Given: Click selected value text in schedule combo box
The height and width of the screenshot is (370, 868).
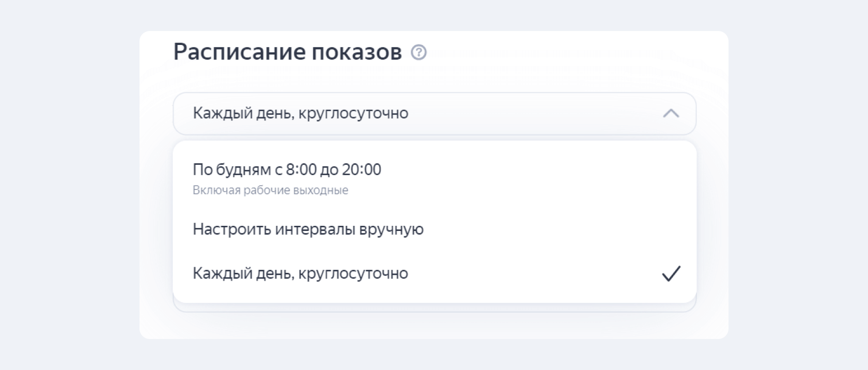Looking at the screenshot, I should pos(300,113).
